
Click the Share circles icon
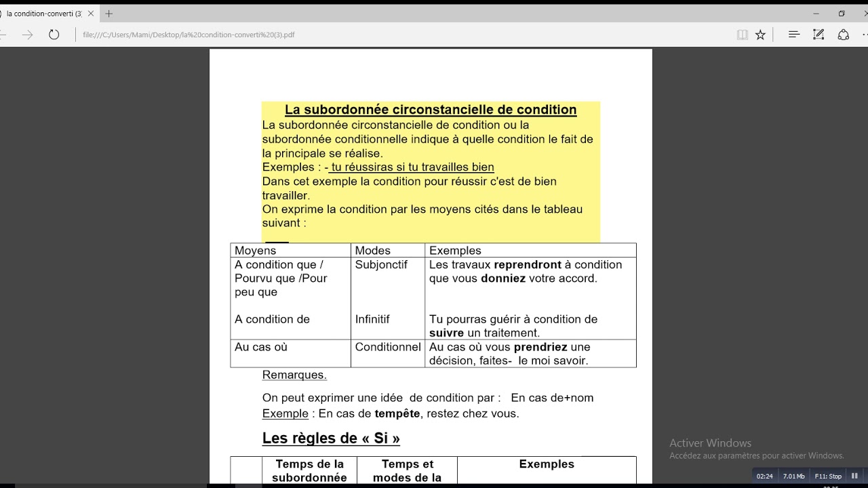(844, 35)
